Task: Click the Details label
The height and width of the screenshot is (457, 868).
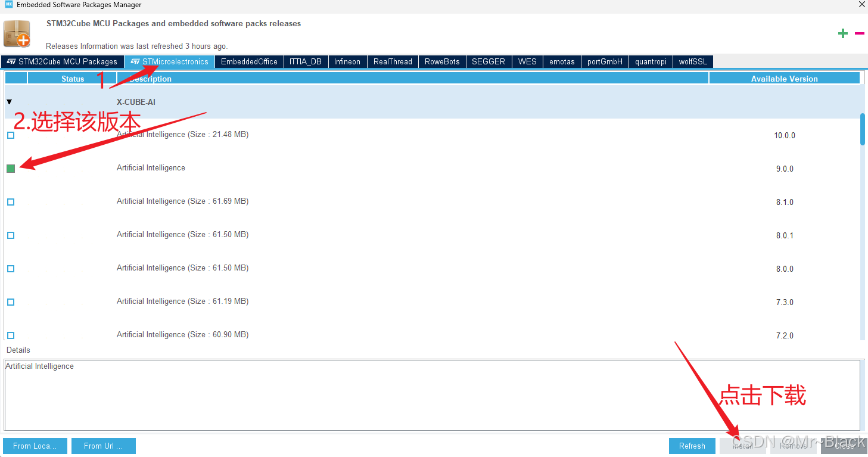Action: 18,350
